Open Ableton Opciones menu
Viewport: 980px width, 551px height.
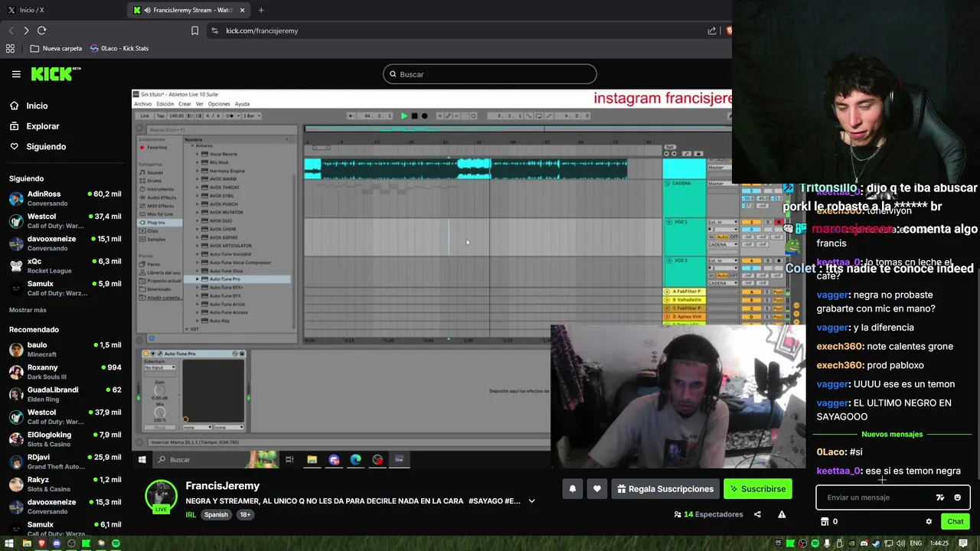pos(219,104)
